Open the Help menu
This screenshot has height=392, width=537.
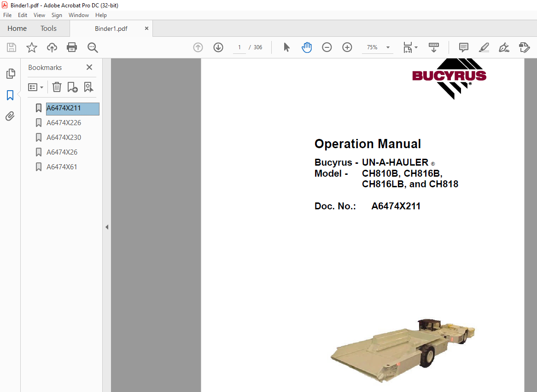point(101,15)
